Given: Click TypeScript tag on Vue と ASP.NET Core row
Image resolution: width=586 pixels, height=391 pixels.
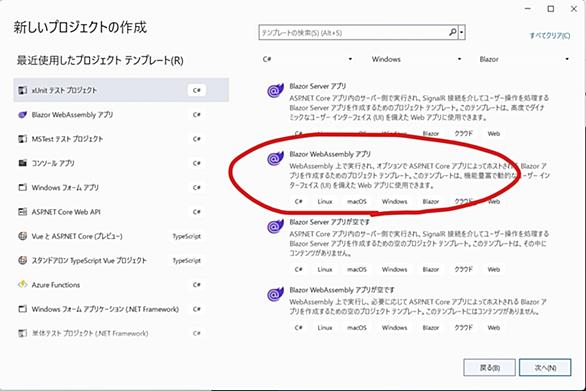Looking at the screenshot, I should point(186,236).
